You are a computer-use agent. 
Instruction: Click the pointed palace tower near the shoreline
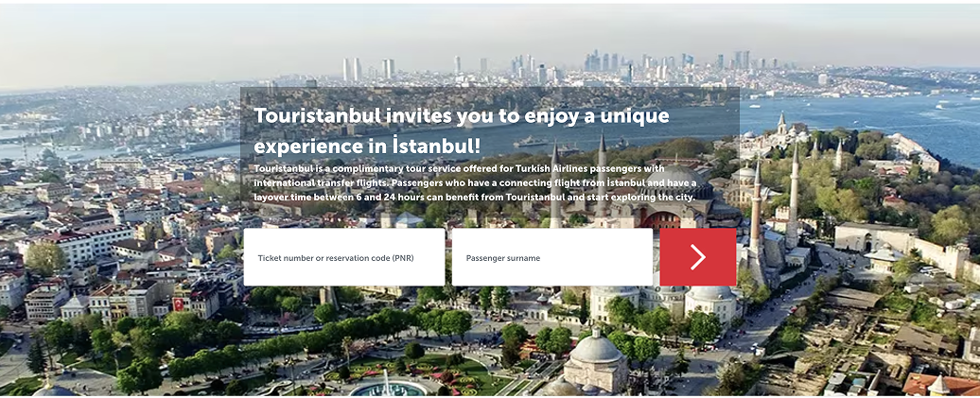(x=781, y=122)
